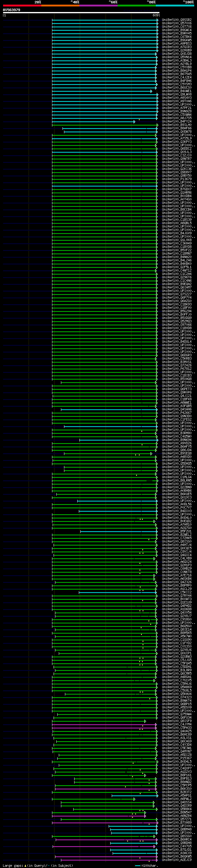Image resolution: width=197 pixels, height=868 pixels.
Task: Select label UniRef100_P42667
Action: (x=177, y=413)
